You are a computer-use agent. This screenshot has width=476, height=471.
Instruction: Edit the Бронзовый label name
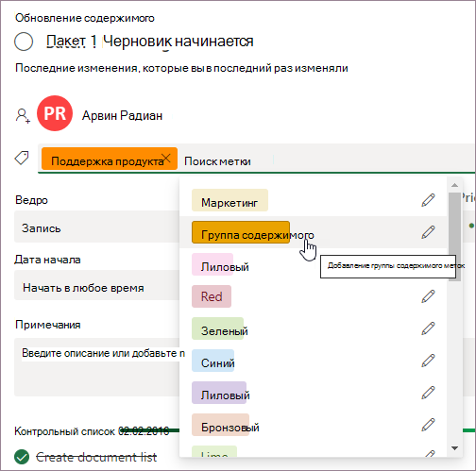(428, 425)
